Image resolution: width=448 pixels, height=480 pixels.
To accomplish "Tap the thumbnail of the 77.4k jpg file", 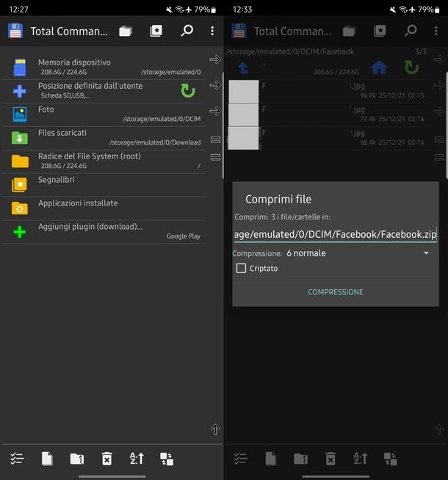I will [243, 114].
